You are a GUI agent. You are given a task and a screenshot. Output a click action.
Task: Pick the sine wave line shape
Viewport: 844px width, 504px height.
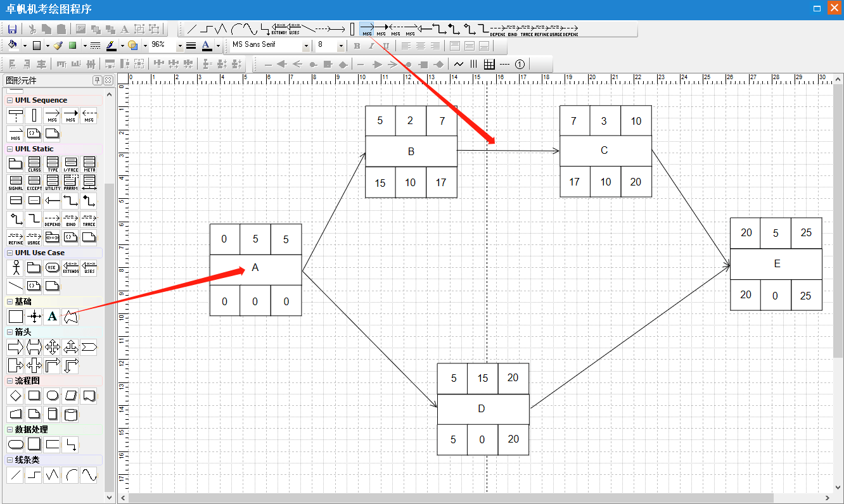[x=89, y=475]
